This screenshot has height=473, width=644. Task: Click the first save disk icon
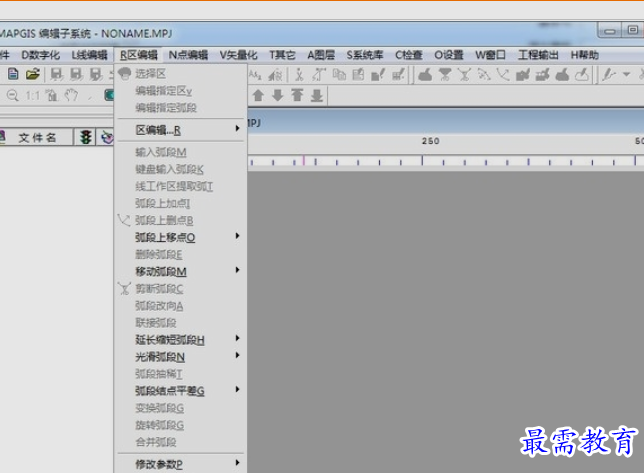pos(57,74)
